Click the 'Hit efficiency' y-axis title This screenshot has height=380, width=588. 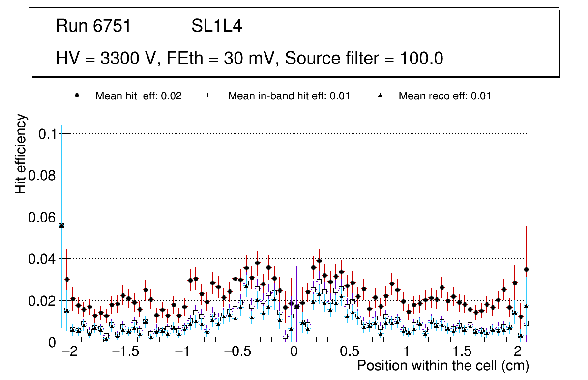21,154
